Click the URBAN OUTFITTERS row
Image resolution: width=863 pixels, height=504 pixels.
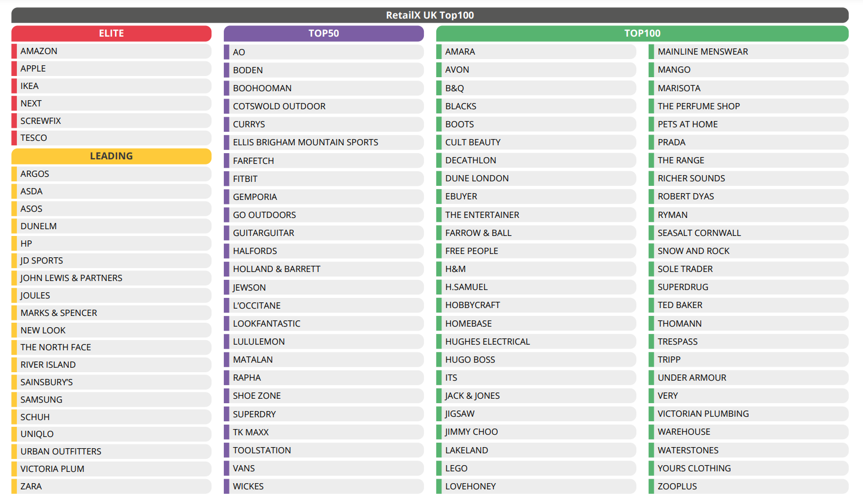pyautogui.click(x=61, y=452)
